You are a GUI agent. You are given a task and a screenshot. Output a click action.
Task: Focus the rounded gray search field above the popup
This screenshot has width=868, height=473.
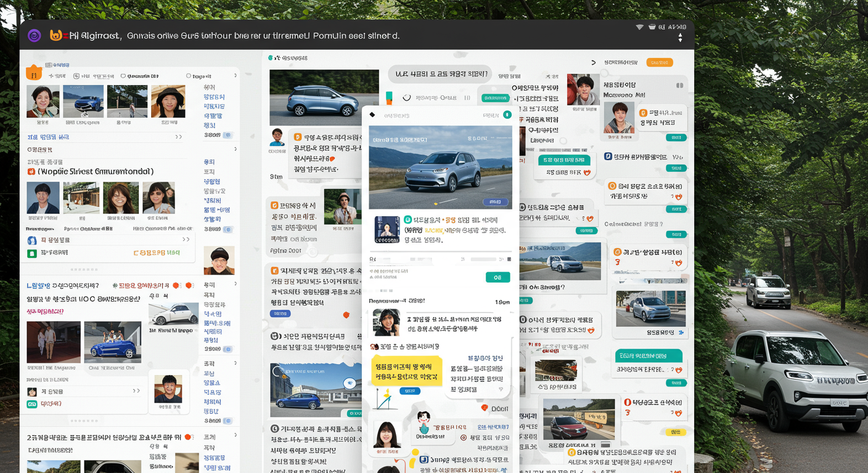(440, 75)
